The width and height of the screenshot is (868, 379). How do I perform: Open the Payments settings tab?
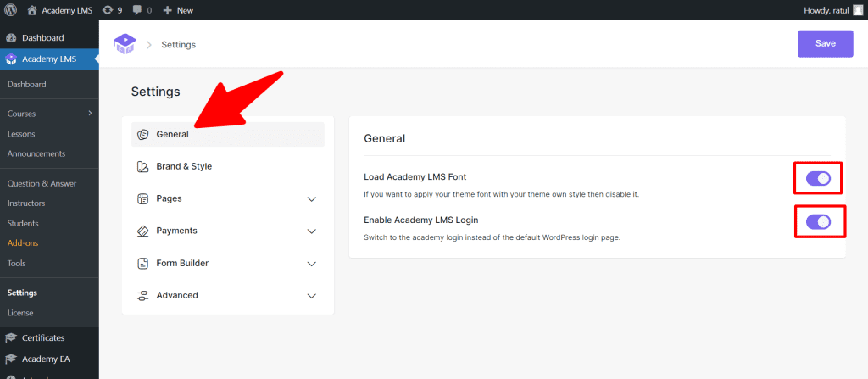(227, 231)
